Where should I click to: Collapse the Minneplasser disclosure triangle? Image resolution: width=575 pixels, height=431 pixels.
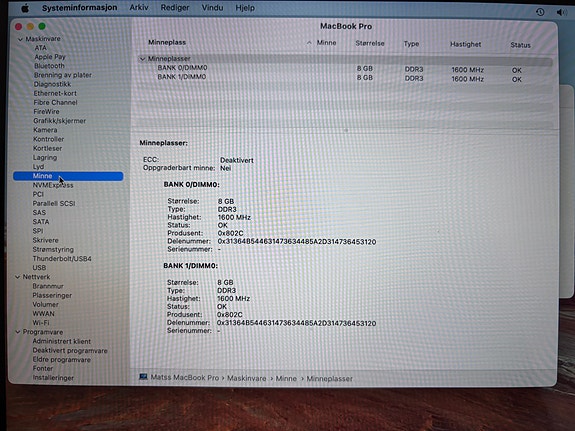142,59
